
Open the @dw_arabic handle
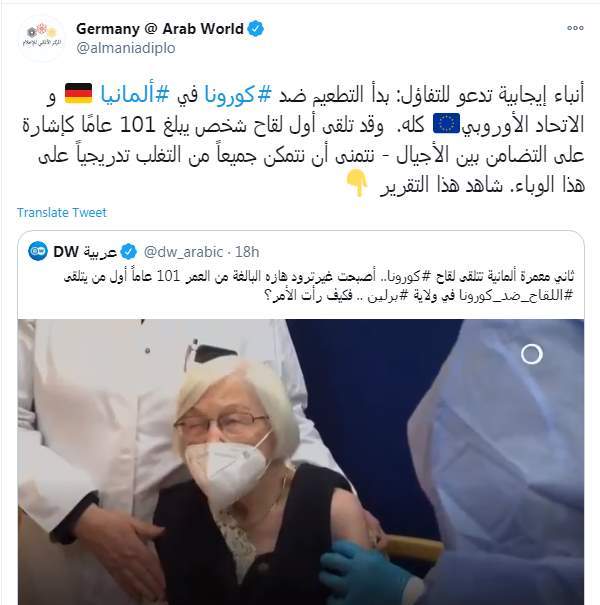click(x=183, y=252)
